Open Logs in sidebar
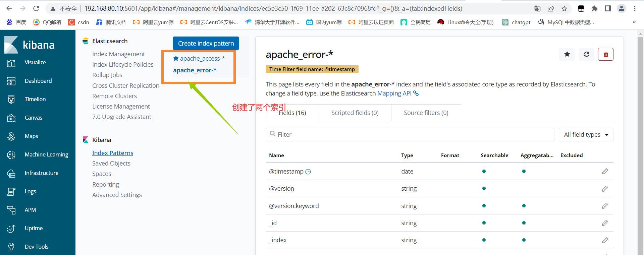This screenshot has height=255, width=644. tap(30, 192)
